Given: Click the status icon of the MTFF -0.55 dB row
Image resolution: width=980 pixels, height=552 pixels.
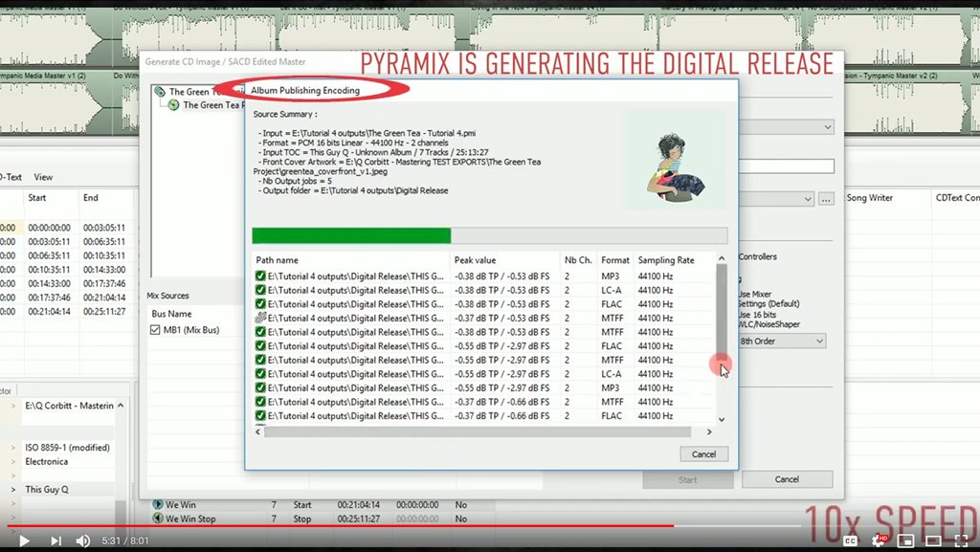Looking at the screenshot, I should (x=260, y=360).
